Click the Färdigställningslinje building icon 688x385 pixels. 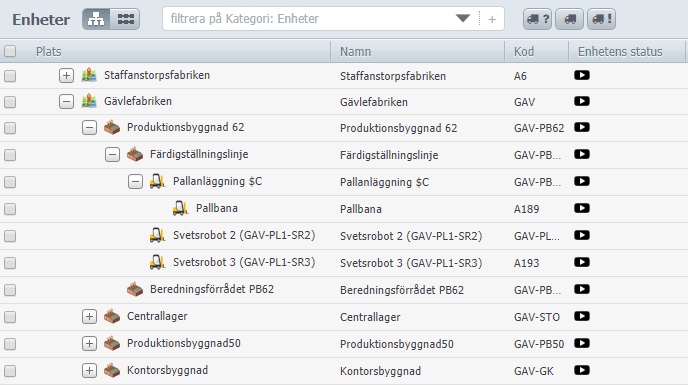pyautogui.click(x=135, y=154)
